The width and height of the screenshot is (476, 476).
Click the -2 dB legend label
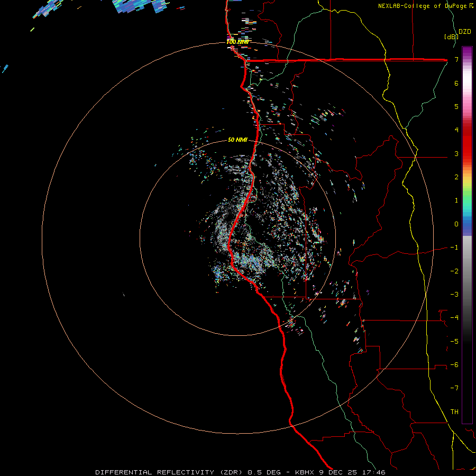coord(454,271)
